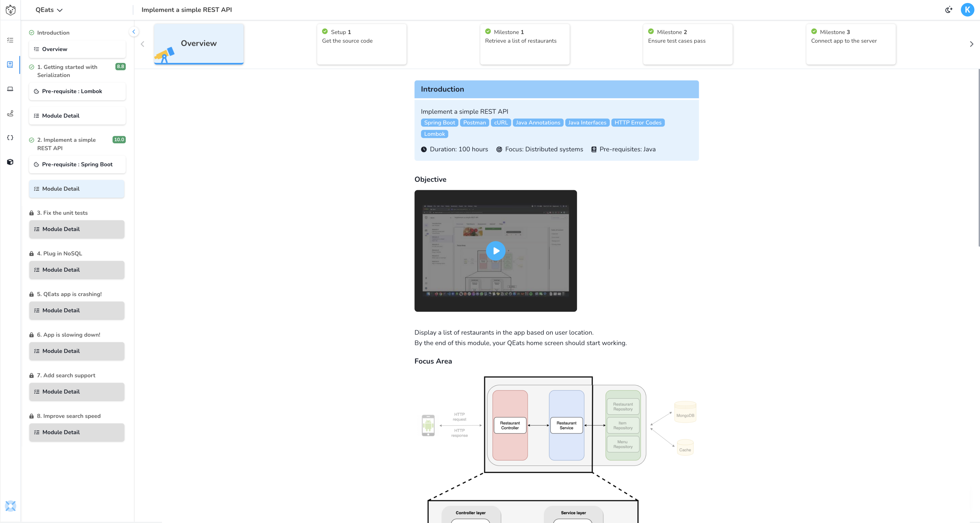The width and height of the screenshot is (980, 523).
Task: Open Module Detail under QEats app is crashing
Action: (76, 310)
